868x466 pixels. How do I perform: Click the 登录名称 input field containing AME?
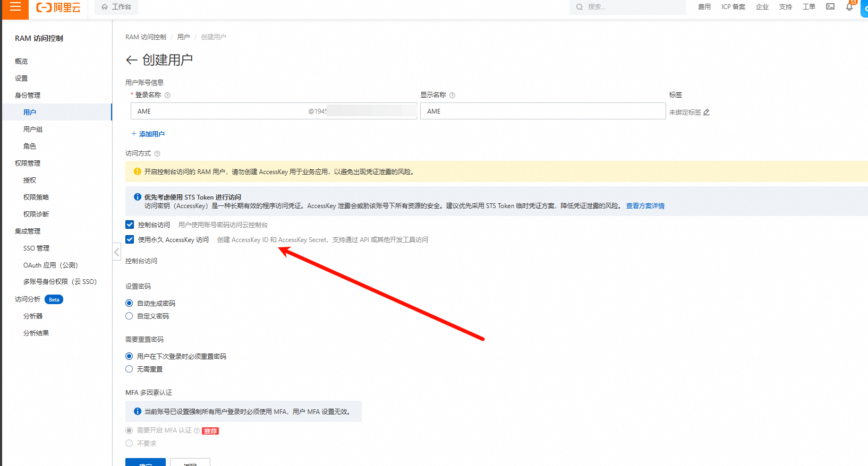point(274,111)
